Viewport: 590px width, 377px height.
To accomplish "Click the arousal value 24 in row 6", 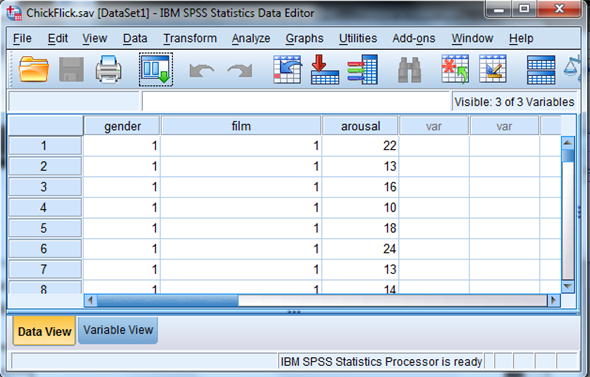I will pos(360,249).
